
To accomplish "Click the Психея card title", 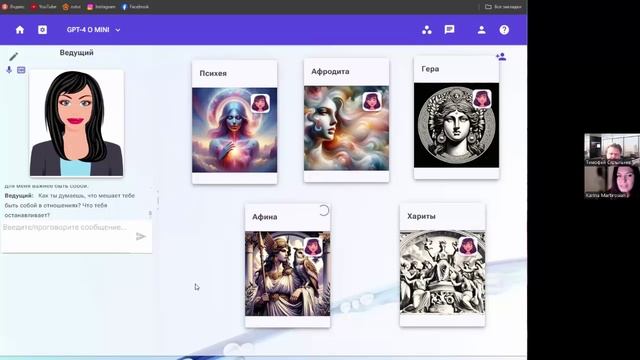I will click(213, 73).
